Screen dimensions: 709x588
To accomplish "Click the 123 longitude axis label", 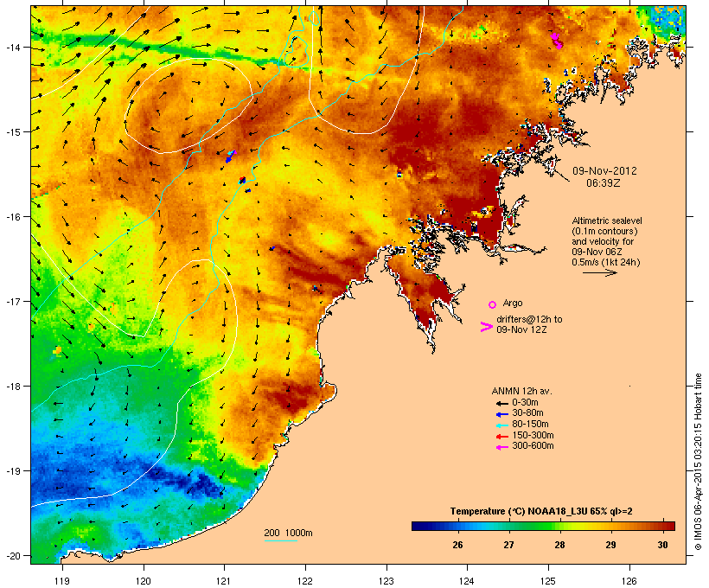I will click(386, 581).
